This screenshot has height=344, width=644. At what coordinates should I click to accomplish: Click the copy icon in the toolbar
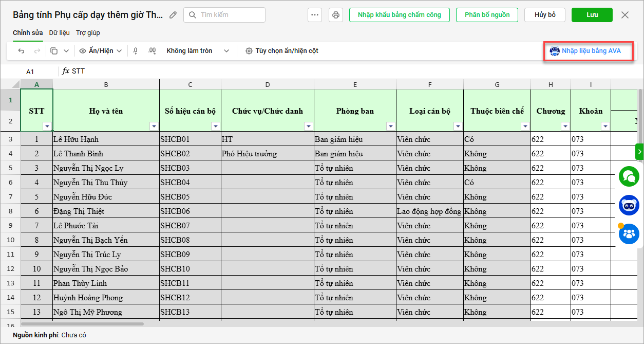(54, 51)
